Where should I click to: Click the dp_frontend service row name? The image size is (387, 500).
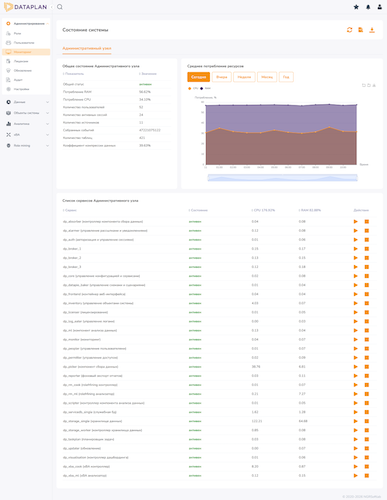(x=94, y=294)
